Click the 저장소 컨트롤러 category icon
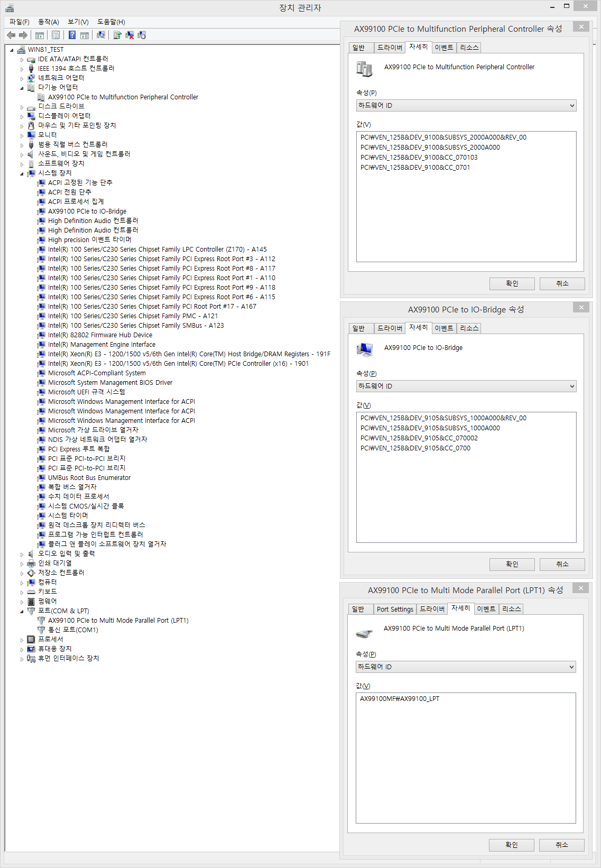The image size is (601, 868). tap(31, 572)
